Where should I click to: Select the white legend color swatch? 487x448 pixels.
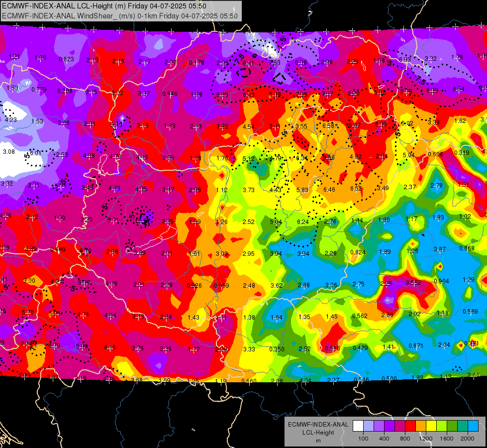click(x=358, y=426)
